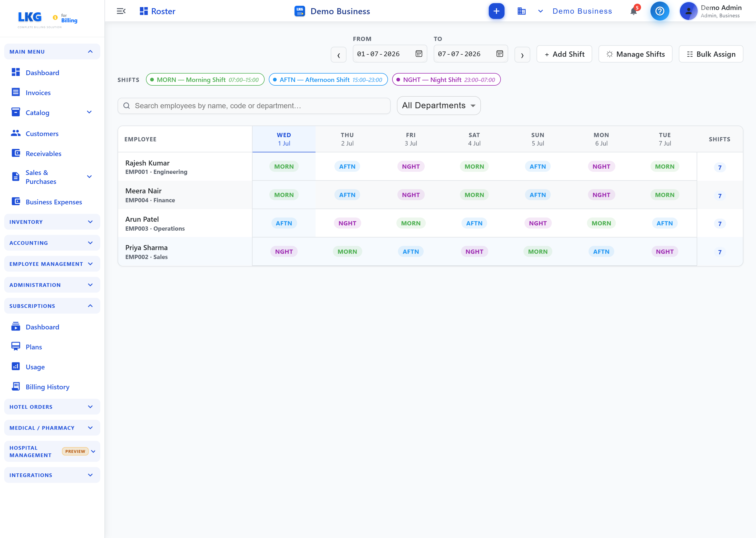756x538 pixels.
Task: Click the blue plus quick-add icon
Action: coord(496,11)
